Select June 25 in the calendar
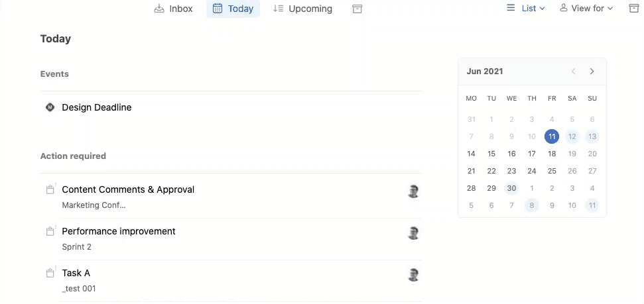Image resolution: width=644 pixels, height=304 pixels. (552, 171)
